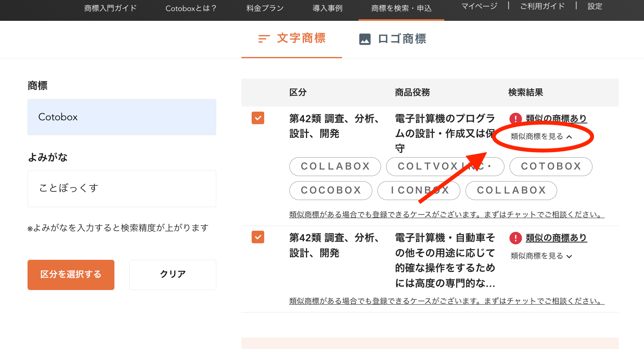Viewport: 644px width, 349px height.
Task: Switch to 文字商標 tab
Action: [x=292, y=39]
